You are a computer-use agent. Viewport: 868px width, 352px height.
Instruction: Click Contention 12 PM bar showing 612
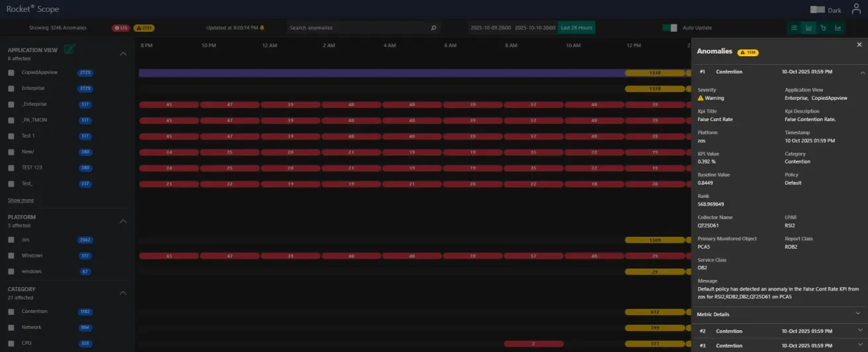pyautogui.click(x=655, y=312)
